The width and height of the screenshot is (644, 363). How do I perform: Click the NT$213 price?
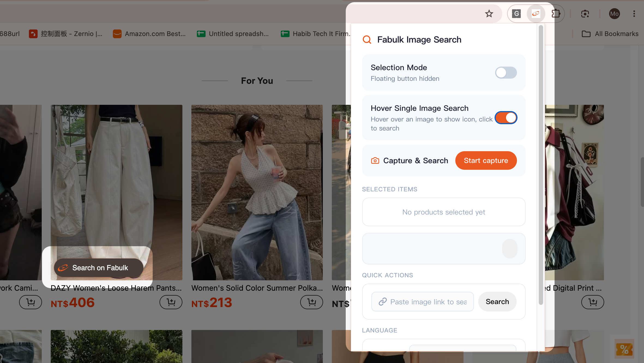212,303
